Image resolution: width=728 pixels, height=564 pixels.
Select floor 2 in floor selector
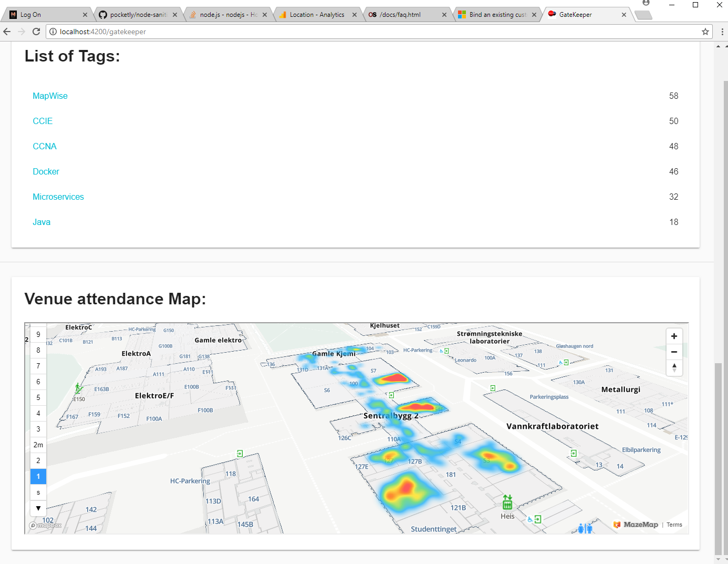click(38, 460)
